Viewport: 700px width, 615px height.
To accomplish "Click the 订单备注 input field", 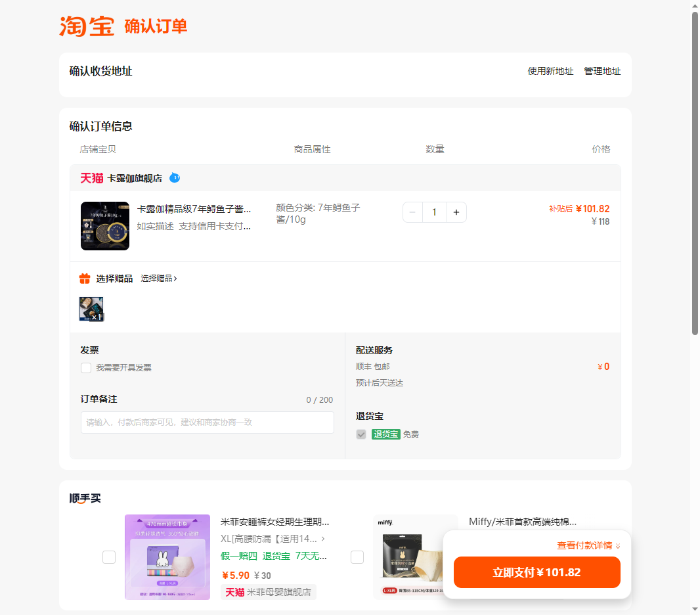I will [x=207, y=422].
